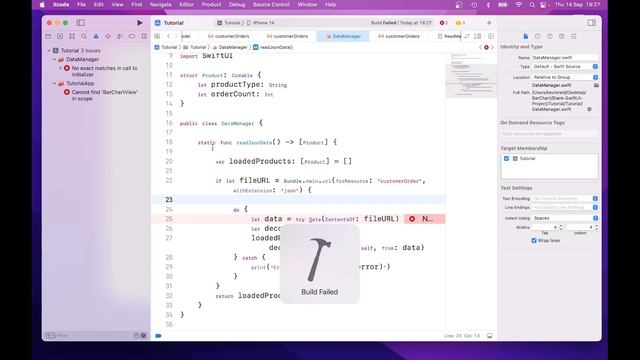Toggle the navigator sidebar icon
This screenshot has height=360, width=640.
[80, 23]
